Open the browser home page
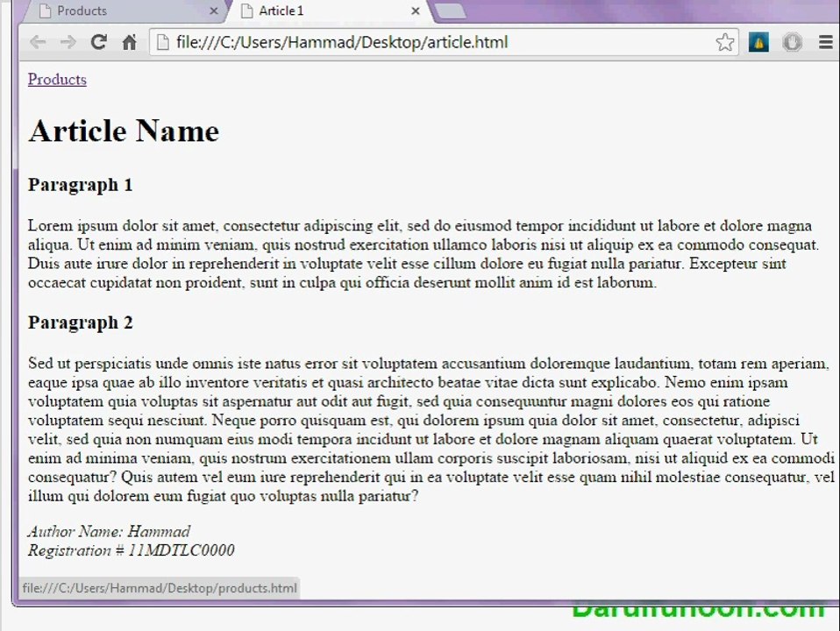This screenshot has width=840, height=631. (x=129, y=42)
